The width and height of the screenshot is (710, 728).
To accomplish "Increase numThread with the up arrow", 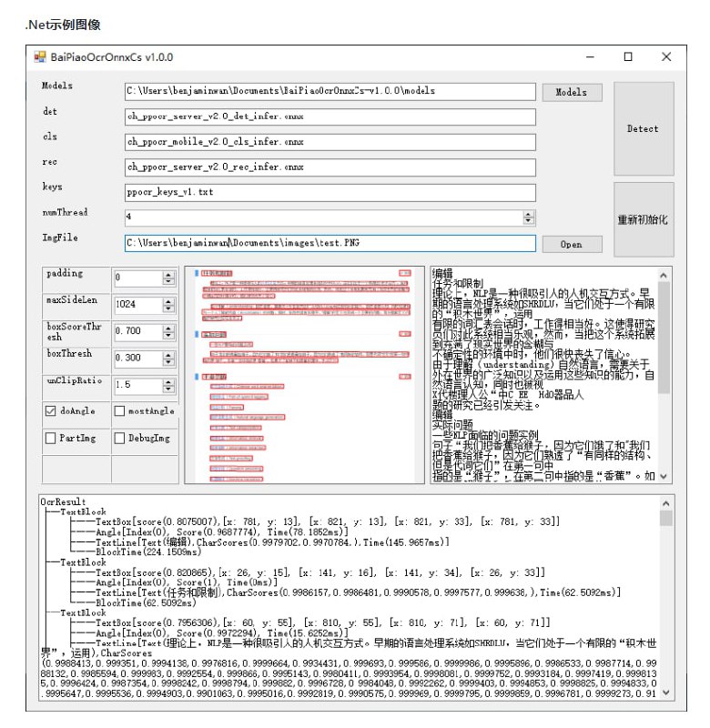I will [529, 214].
